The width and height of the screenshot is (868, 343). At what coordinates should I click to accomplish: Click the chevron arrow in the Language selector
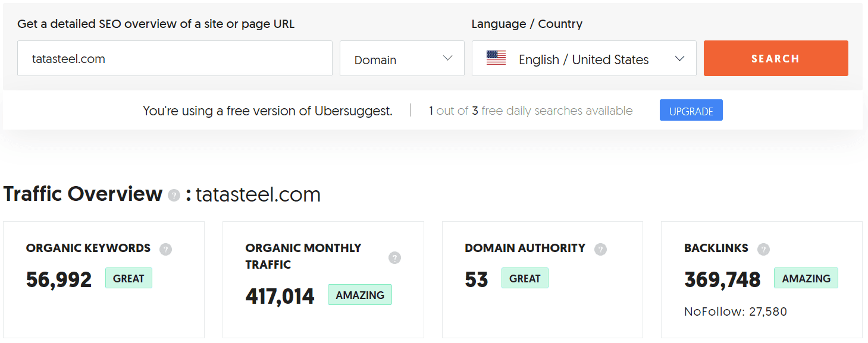coord(679,59)
